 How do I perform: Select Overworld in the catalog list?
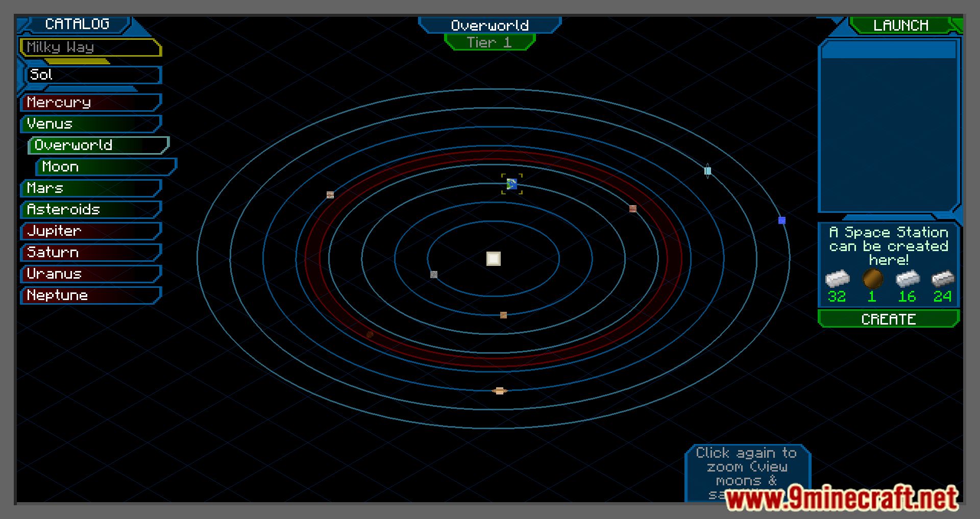[x=99, y=145]
